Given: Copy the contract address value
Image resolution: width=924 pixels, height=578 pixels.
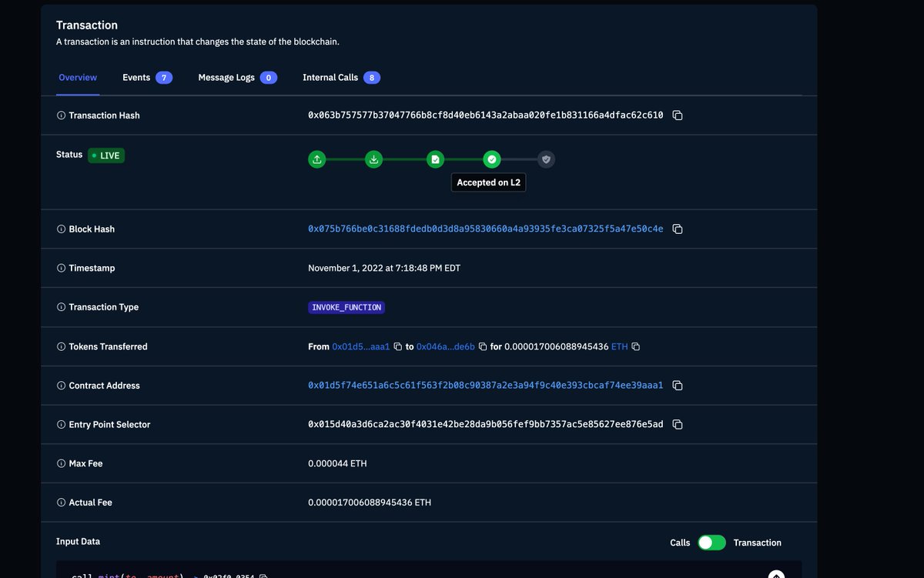Looking at the screenshot, I should point(678,386).
